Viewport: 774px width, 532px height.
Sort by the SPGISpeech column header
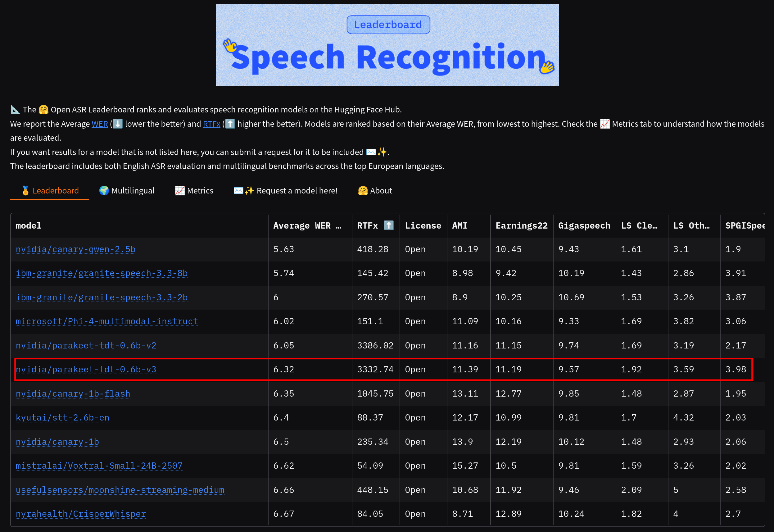pyautogui.click(x=742, y=226)
